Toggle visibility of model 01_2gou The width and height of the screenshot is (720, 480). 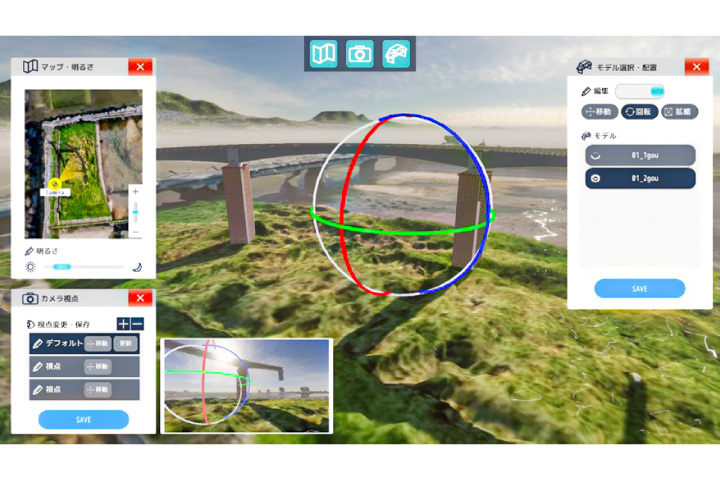(596, 178)
